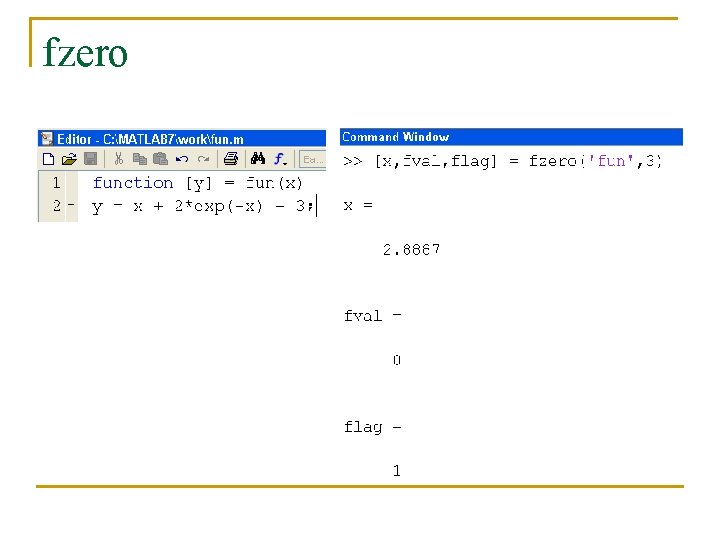This screenshot has width=720, height=540.
Task: Click the flag result value 1
Action: (x=397, y=471)
